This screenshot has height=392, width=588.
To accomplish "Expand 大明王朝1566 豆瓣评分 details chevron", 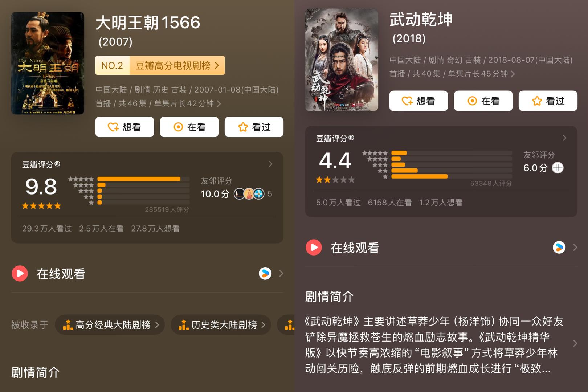I will (x=270, y=164).
